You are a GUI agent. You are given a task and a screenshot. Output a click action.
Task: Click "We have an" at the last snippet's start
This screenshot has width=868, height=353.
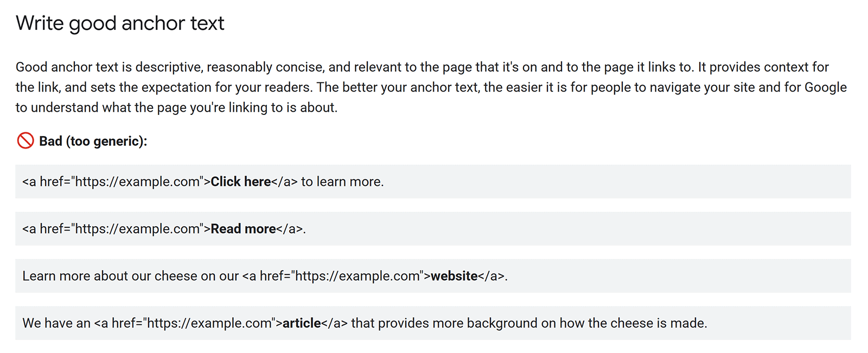(x=56, y=323)
